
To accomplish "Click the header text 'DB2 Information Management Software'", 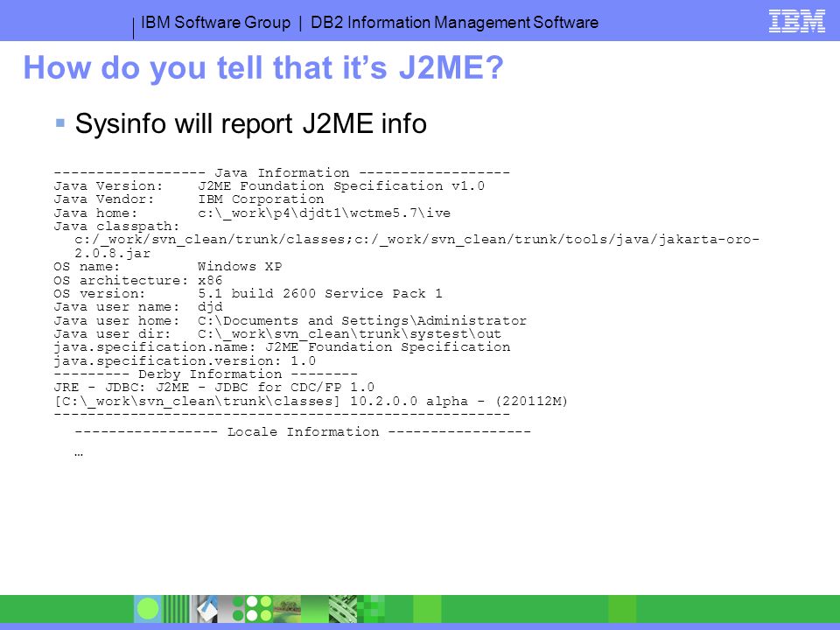I will click(x=454, y=23).
